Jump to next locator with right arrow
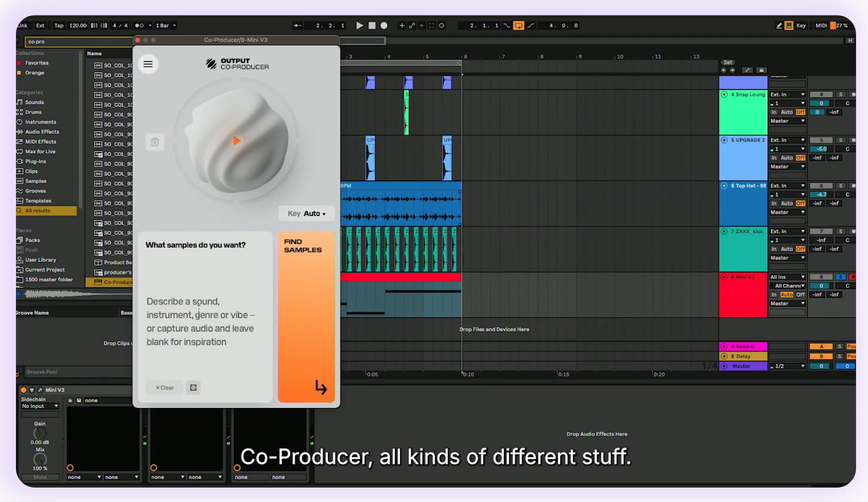868x502 pixels. pyautogui.click(x=732, y=70)
